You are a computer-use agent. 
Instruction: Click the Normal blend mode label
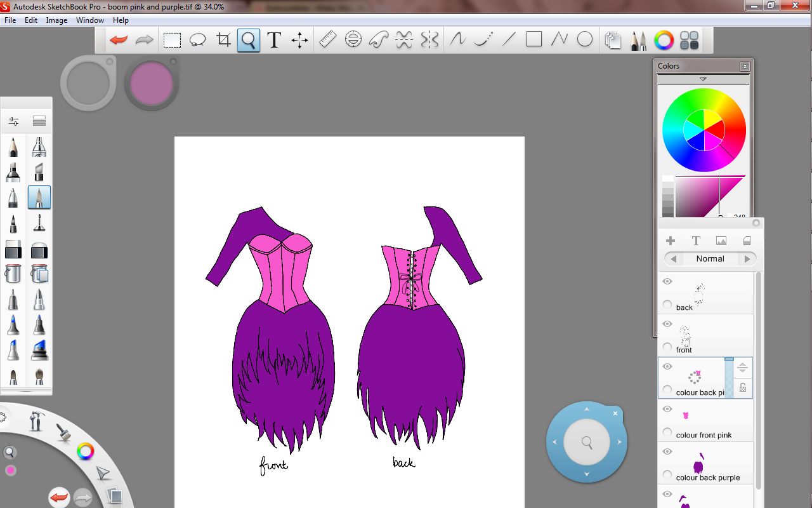click(710, 259)
